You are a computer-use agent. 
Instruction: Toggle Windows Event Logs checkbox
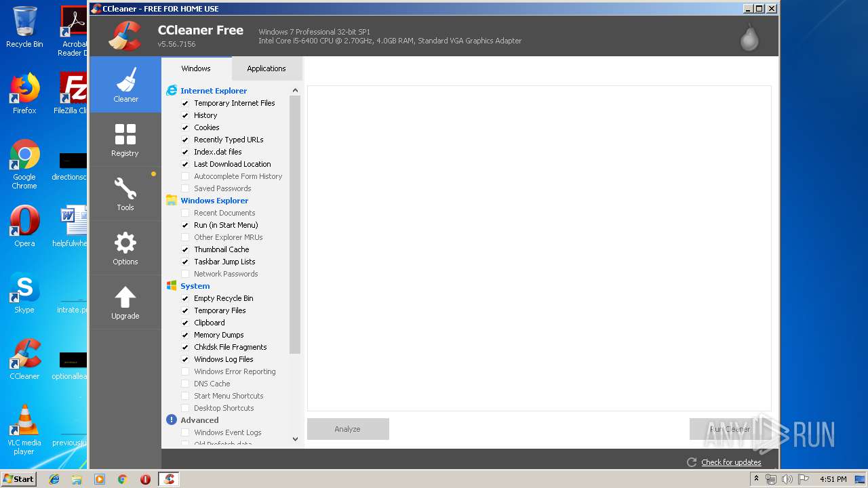(x=185, y=432)
